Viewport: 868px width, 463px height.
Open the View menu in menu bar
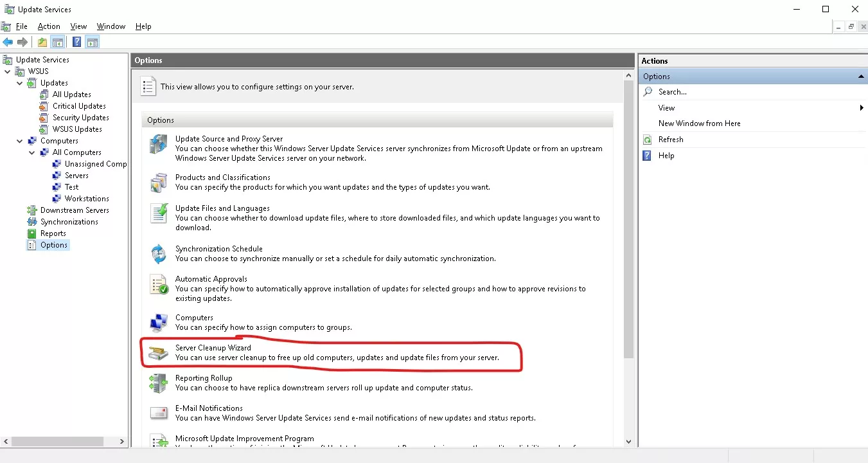78,26
